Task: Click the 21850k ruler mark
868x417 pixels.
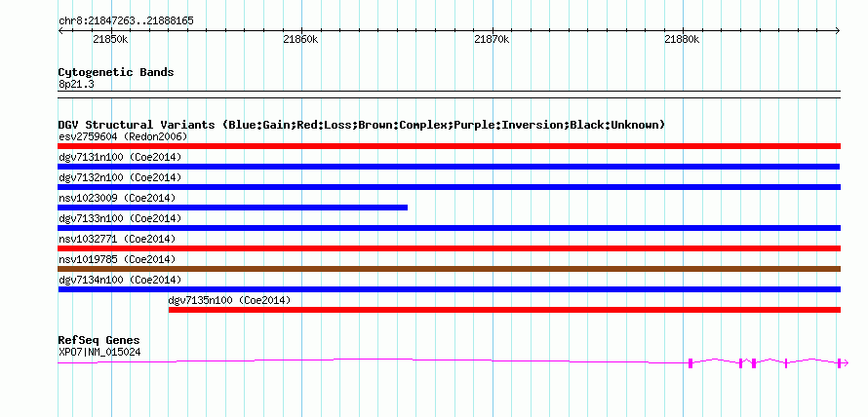Action: pos(111,39)
